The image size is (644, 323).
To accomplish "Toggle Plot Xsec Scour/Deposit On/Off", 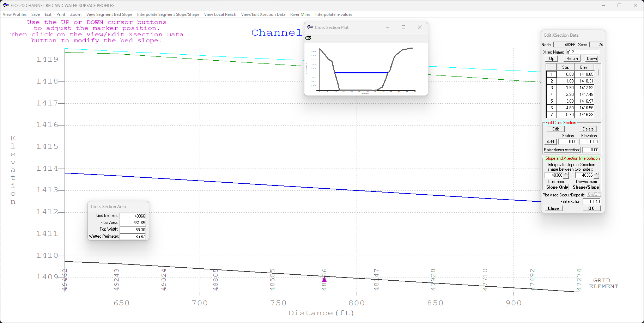I will tap(594, 195).
